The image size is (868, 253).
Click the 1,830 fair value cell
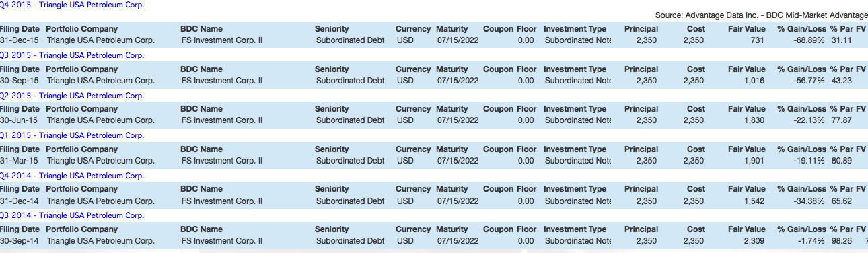pos(754,120)
